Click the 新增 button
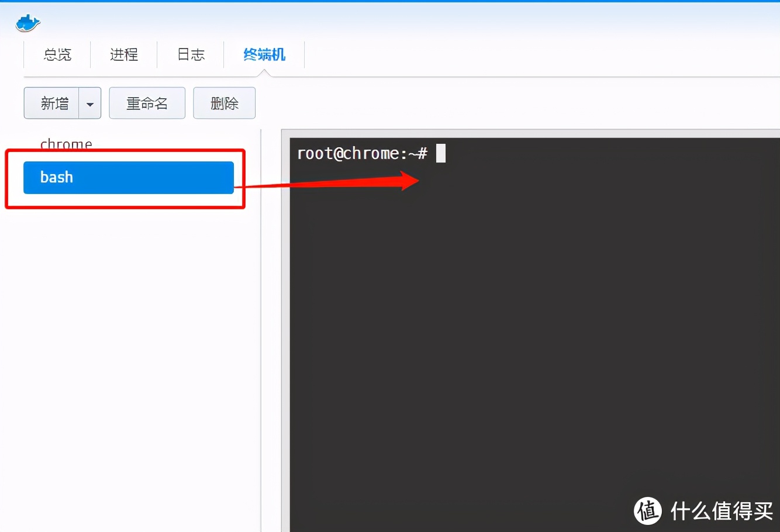 [x=52, y=103]
